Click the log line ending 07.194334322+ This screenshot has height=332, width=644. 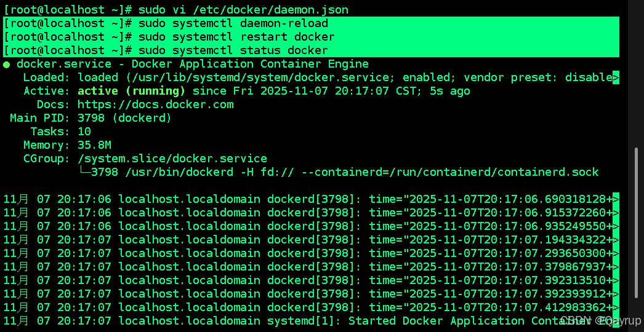(311, 240)
